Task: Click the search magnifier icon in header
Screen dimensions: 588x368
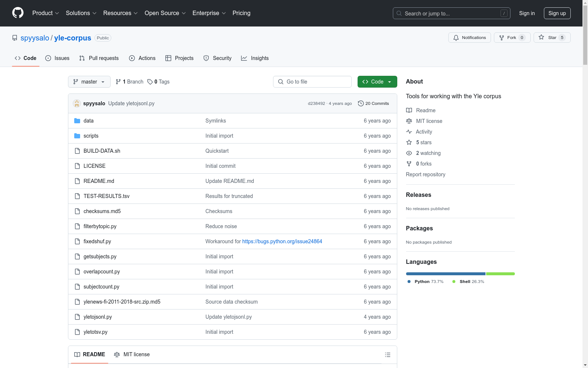Action: point(399,13)
